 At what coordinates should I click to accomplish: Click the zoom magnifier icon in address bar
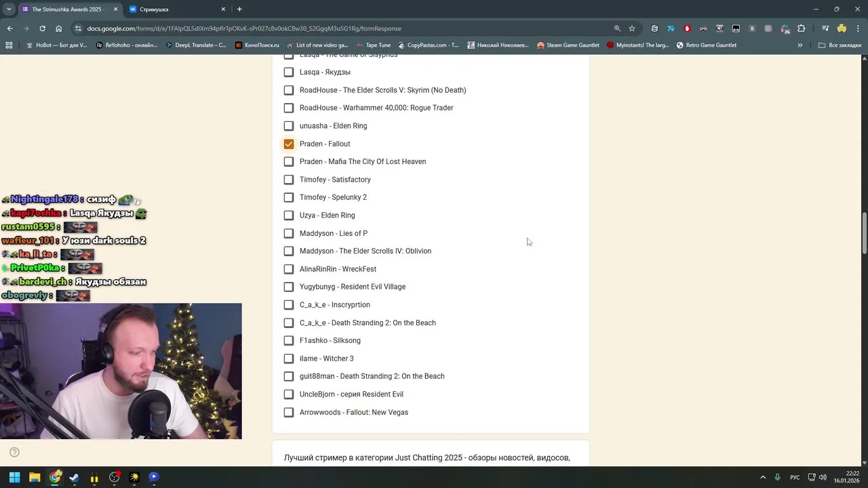click(617, 28)
